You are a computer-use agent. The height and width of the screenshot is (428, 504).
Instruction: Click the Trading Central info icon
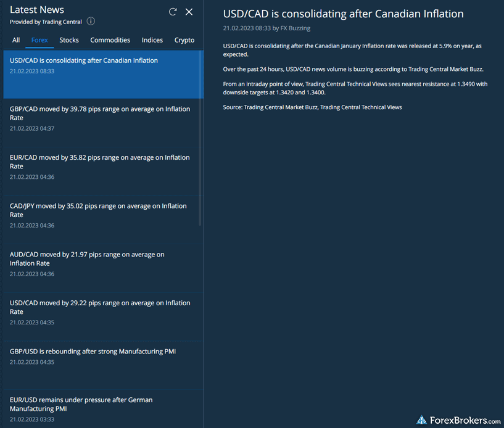coord(91,22)
